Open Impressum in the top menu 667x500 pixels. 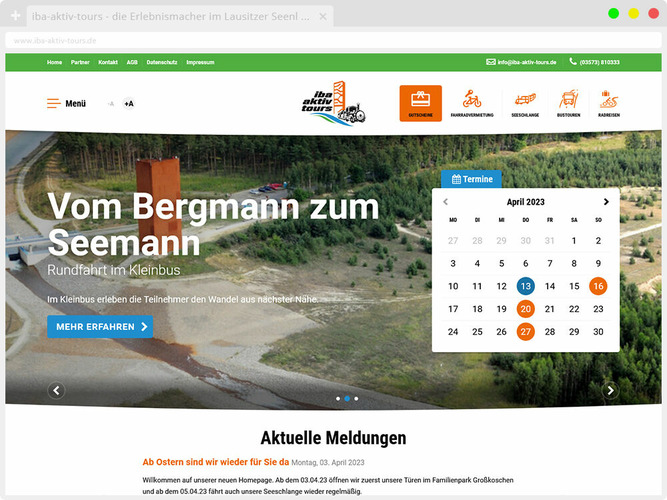[x=200, y=62]
